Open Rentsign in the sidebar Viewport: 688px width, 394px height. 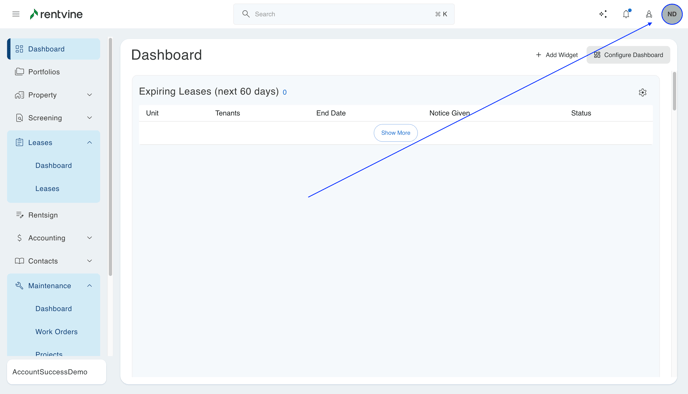point(54,215)
